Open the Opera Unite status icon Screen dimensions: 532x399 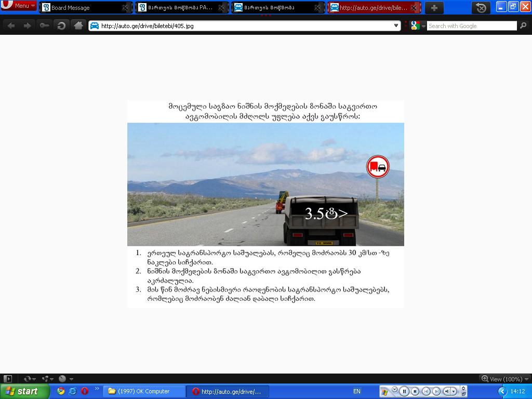point(47,379)
